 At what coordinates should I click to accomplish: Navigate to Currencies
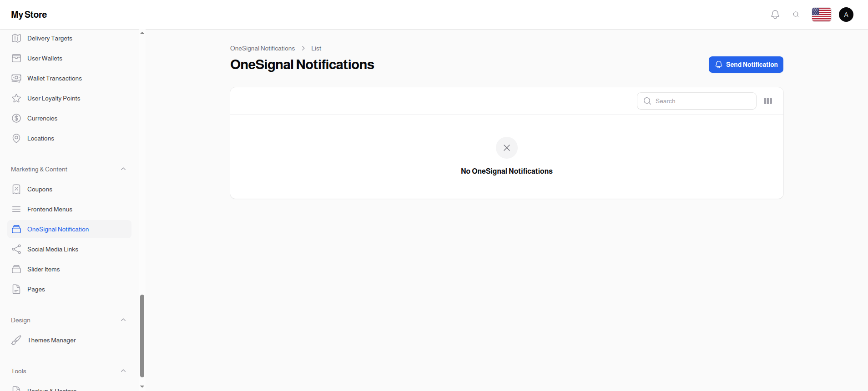point(69,118)
